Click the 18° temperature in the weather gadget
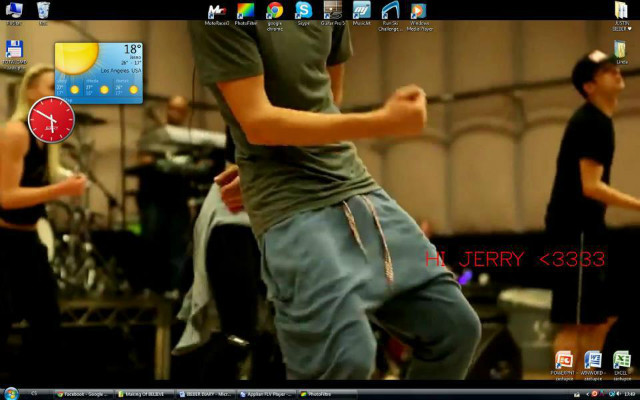 point(132,49)
